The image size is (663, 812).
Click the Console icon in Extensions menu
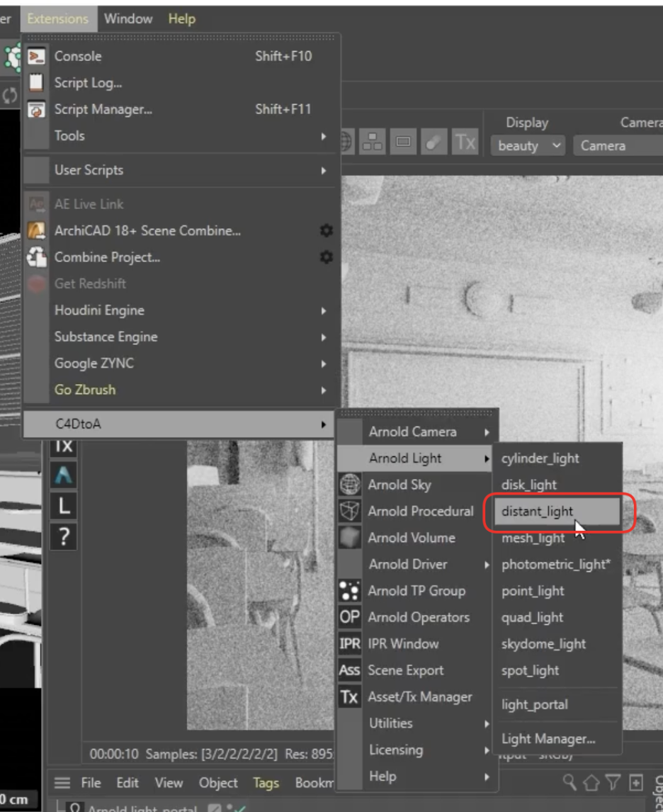point(36,56)
